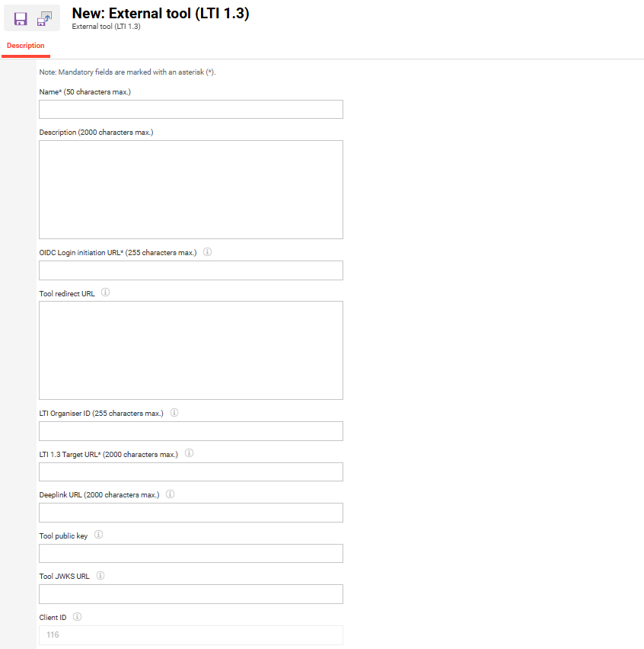
Task: Switch to the Description tab
Action: click(25, 46)
